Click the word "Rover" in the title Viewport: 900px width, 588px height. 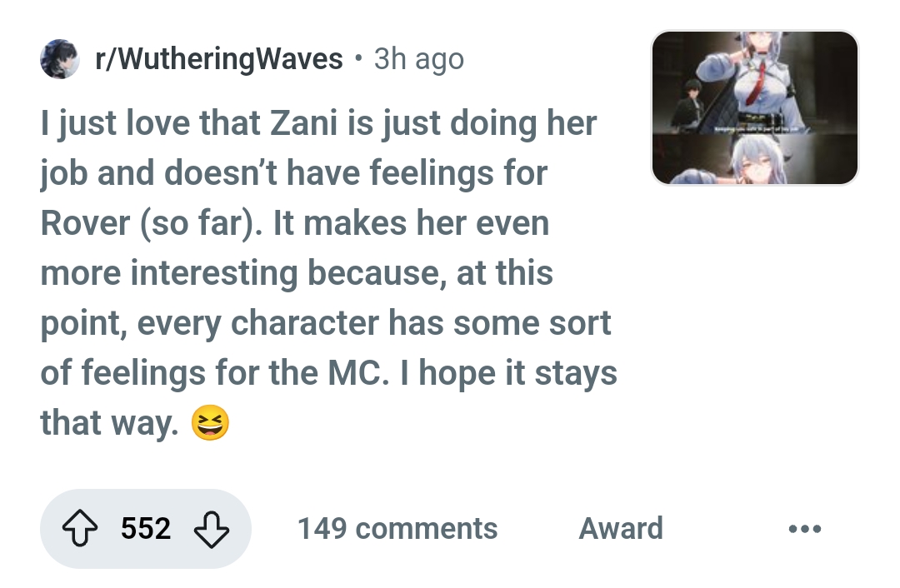coord(85,223)
